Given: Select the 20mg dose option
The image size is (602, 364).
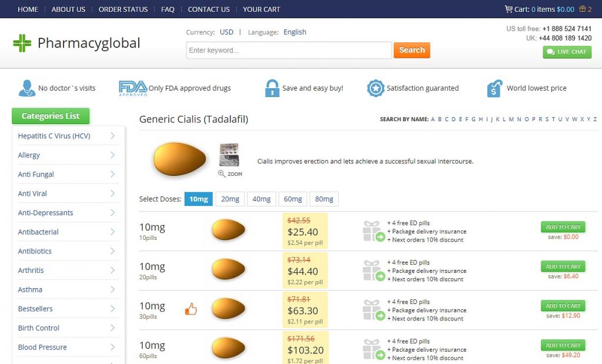Looking at the screenshot, I should coord(230,199).
